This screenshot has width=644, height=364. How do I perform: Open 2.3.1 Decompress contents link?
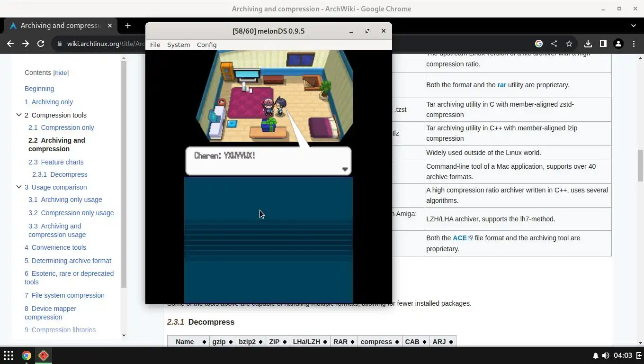point(60,174)
